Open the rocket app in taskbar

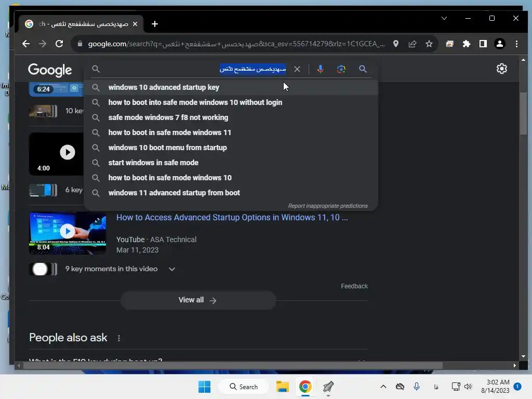[x=328, y=387]
